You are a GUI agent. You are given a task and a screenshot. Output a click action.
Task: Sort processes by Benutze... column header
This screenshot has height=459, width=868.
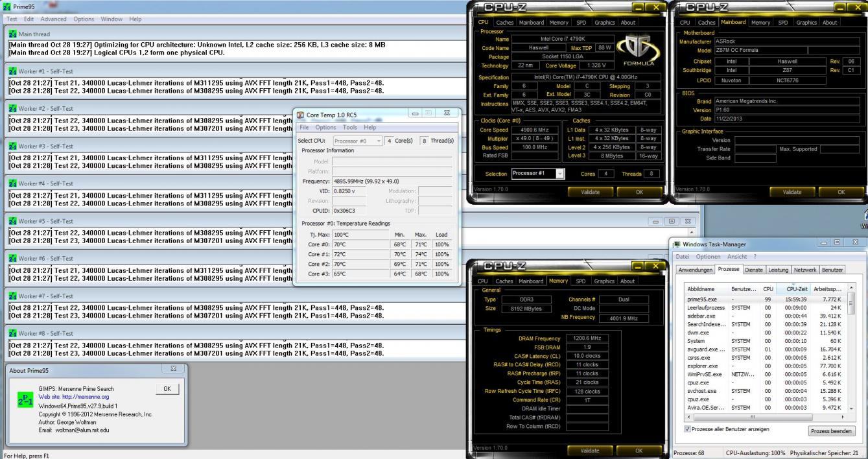point(744,289)
